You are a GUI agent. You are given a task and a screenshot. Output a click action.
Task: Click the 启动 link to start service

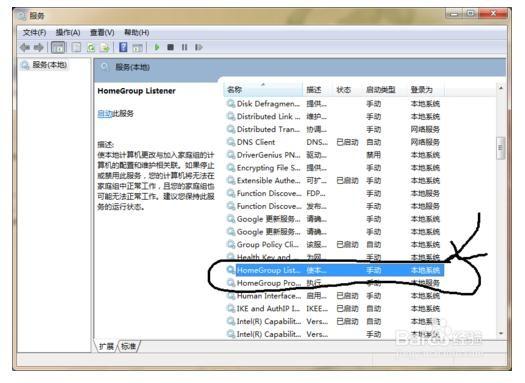point(104,113)
